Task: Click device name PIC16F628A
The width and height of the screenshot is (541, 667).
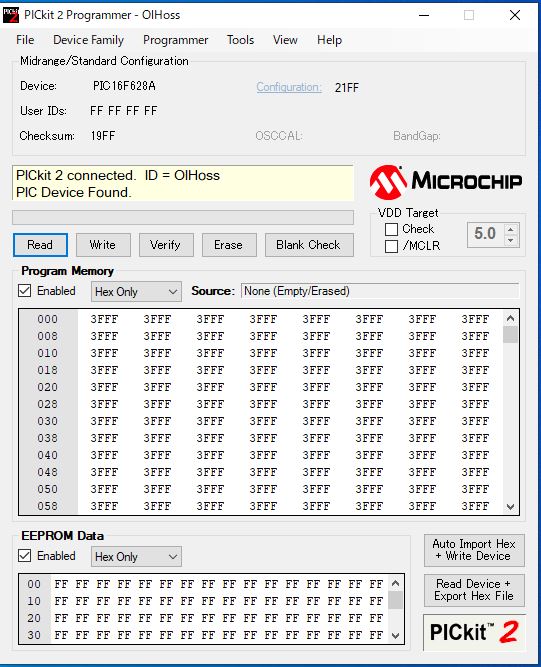Action: (124, 86)
